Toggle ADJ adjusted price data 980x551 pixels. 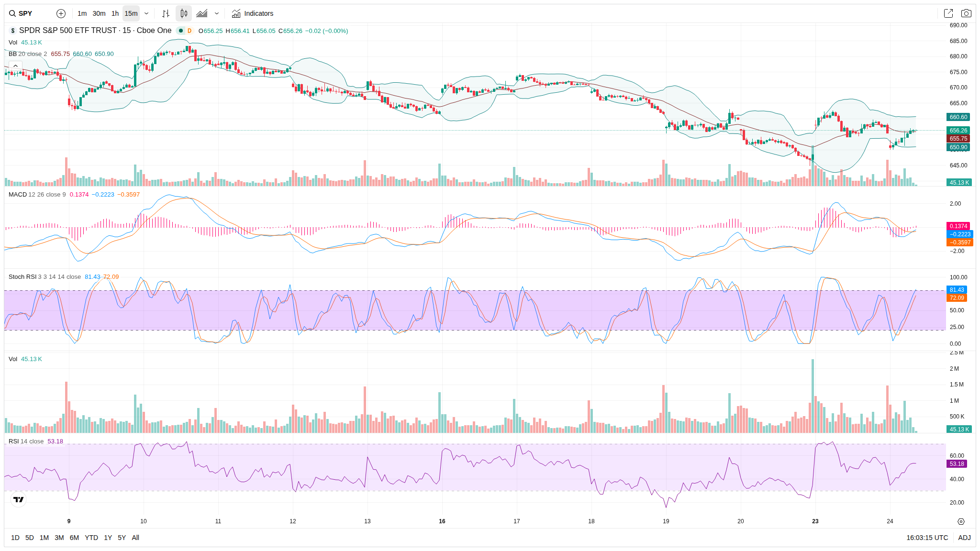coord(964,538)
